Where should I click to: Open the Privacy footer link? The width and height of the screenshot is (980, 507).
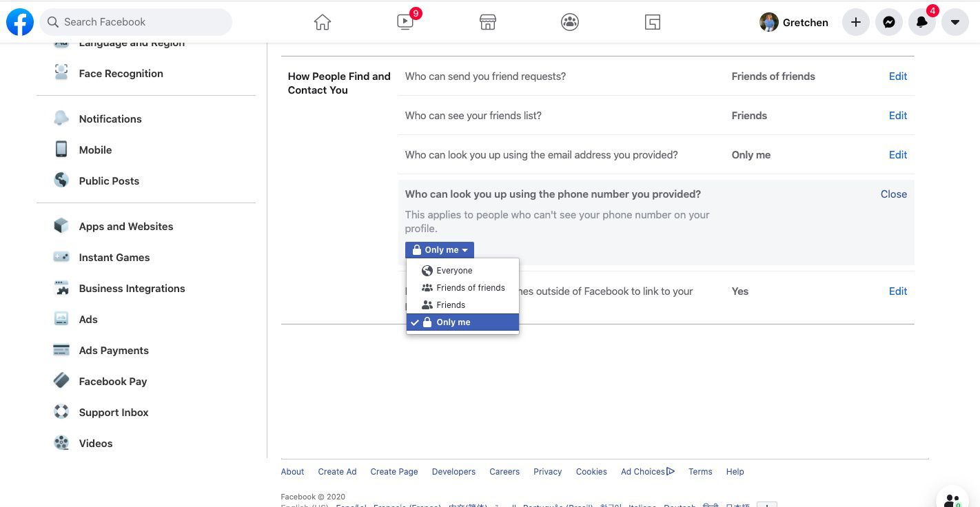pos(548,472)
